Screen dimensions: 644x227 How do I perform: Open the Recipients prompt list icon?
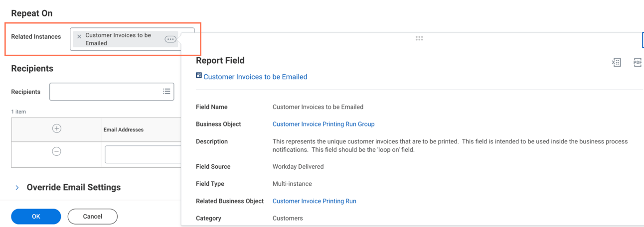(166, 92)
